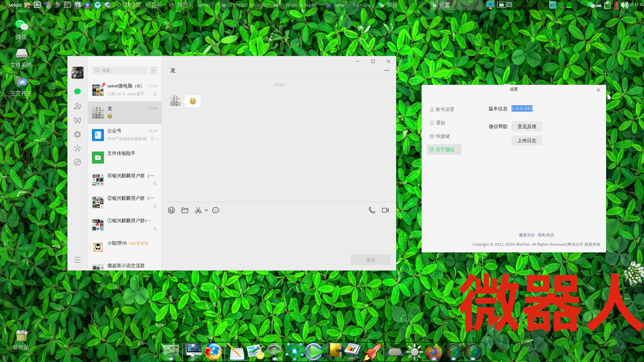This screenshot has height=362, width=644.
Task: Click the volume speaker tray icon
Action: [624, 5]
